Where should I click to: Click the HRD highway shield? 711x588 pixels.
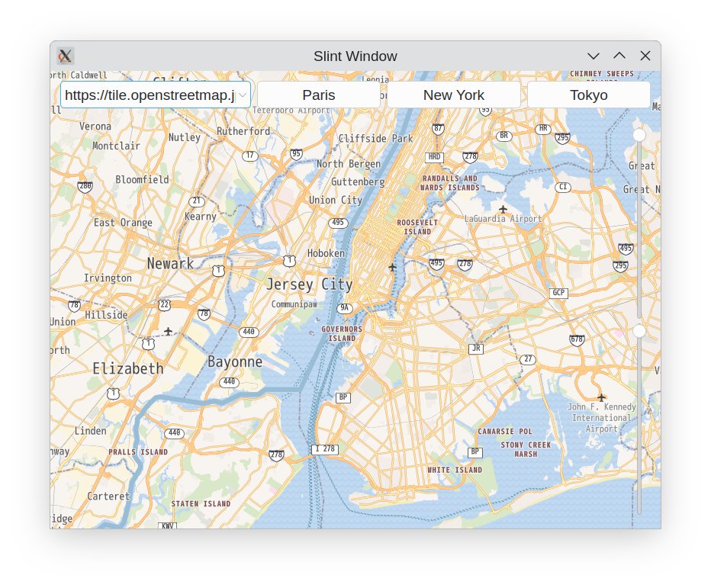coord(434,157)
